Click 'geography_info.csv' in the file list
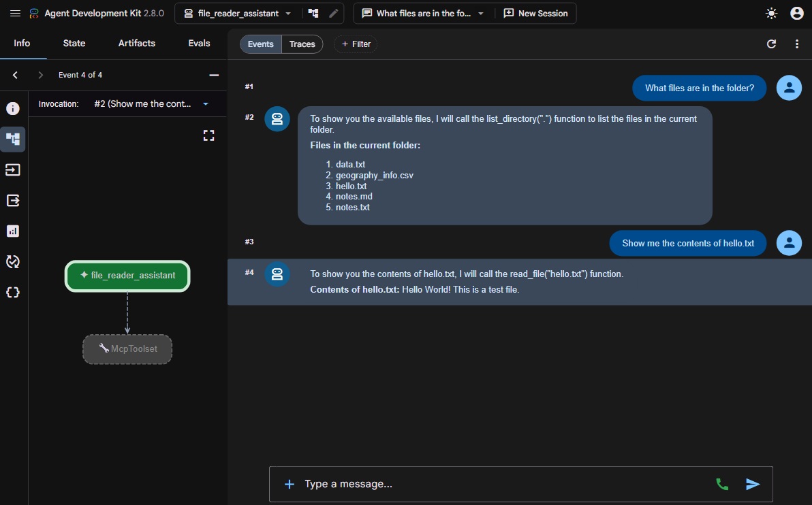 (375, 176)
